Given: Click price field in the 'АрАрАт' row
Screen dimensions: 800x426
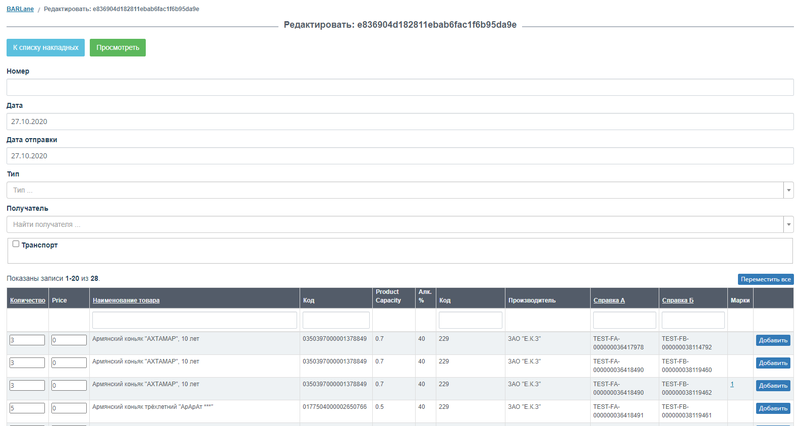Looking at the screenshot, I should 69,408.
